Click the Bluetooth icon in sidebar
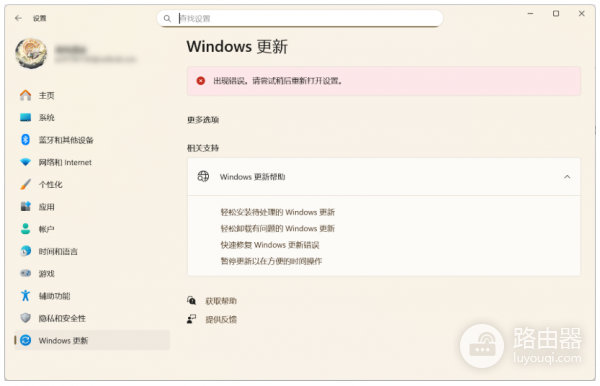The width and height of the screenshot is (600, 386). click(26, 140)
